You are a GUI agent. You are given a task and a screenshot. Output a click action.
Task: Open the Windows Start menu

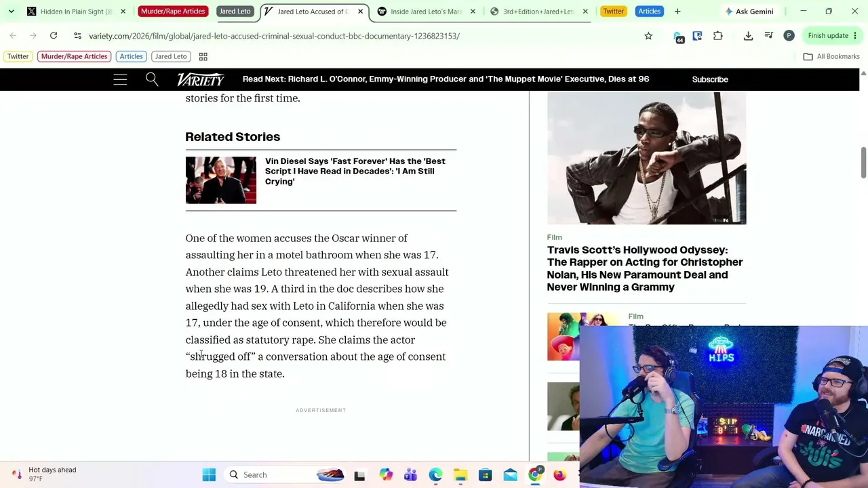209,475
